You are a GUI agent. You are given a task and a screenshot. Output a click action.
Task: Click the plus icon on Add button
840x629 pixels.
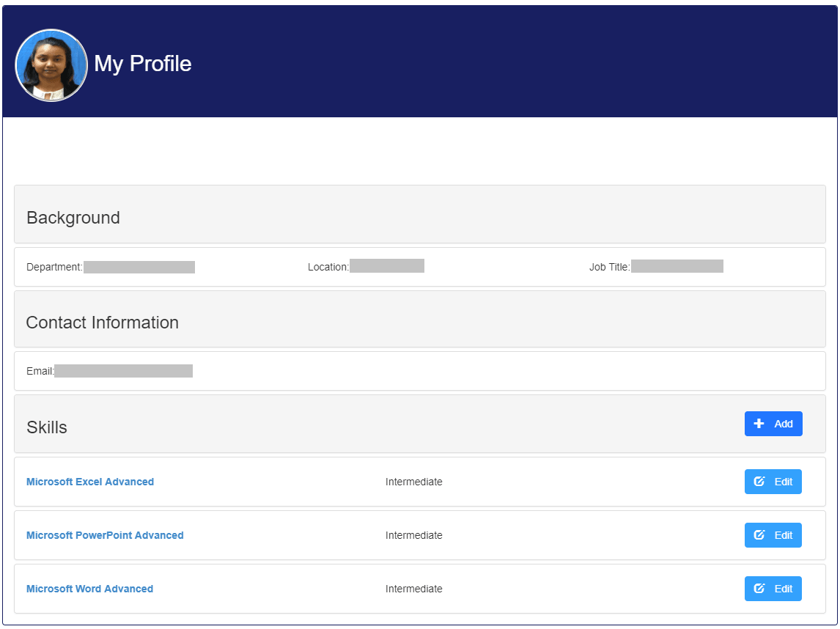pos(759,424)
